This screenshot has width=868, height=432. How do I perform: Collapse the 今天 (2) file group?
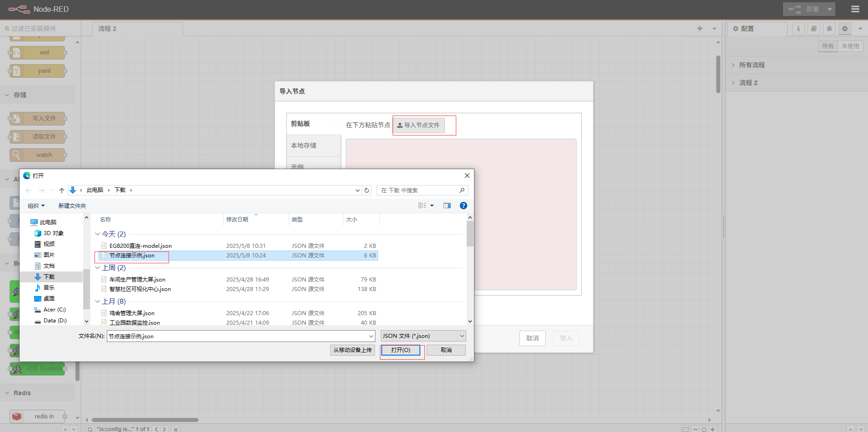[97, 234]
